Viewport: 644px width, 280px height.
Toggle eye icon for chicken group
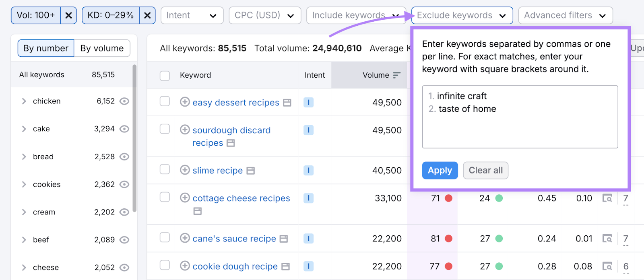point(124,101)
